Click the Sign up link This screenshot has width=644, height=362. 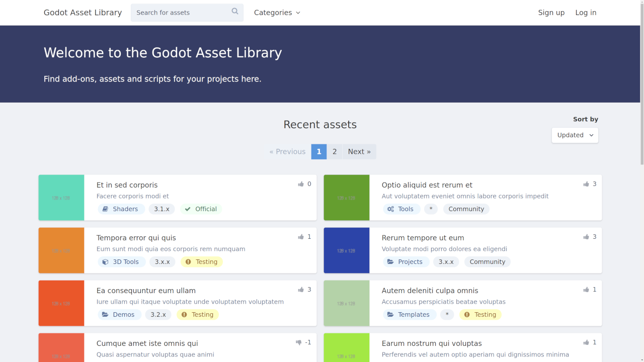551,13
